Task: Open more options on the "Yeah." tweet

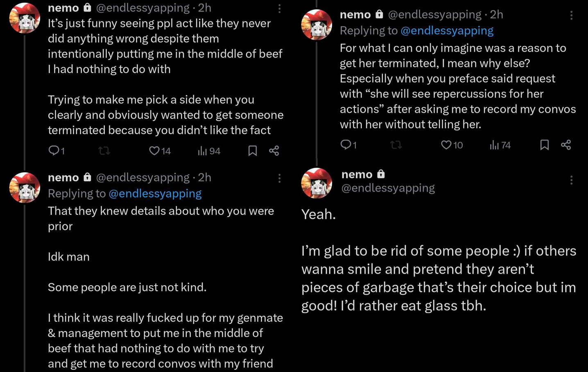Action: pyautogui.click(x=571, y=180)
